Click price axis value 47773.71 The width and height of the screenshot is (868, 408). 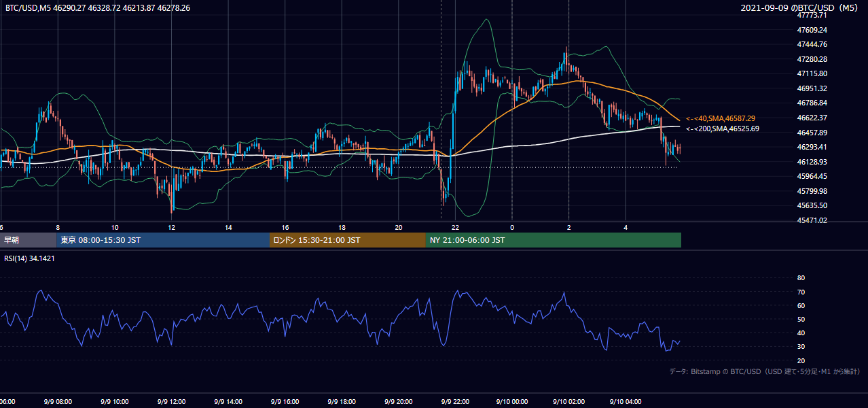812,15
